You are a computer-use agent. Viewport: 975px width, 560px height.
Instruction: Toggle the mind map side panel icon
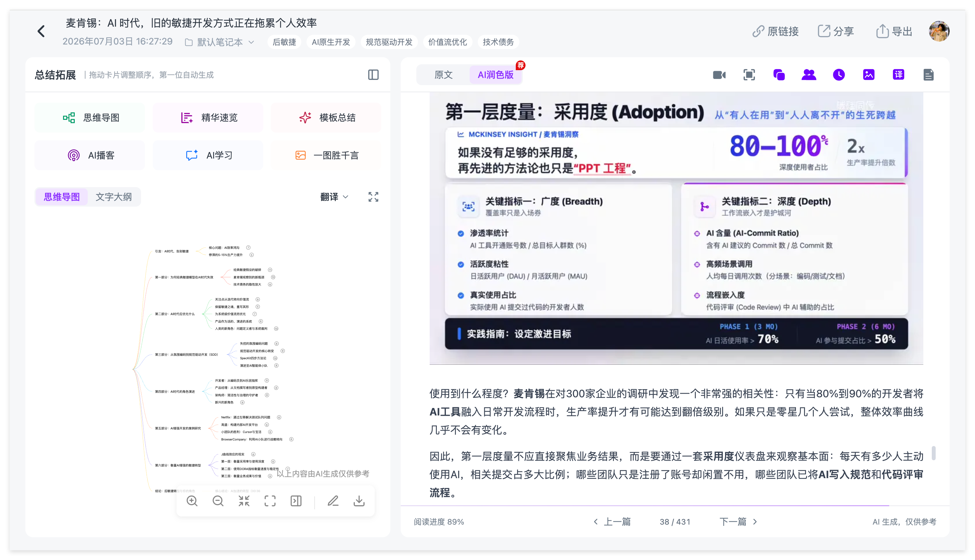296,501
